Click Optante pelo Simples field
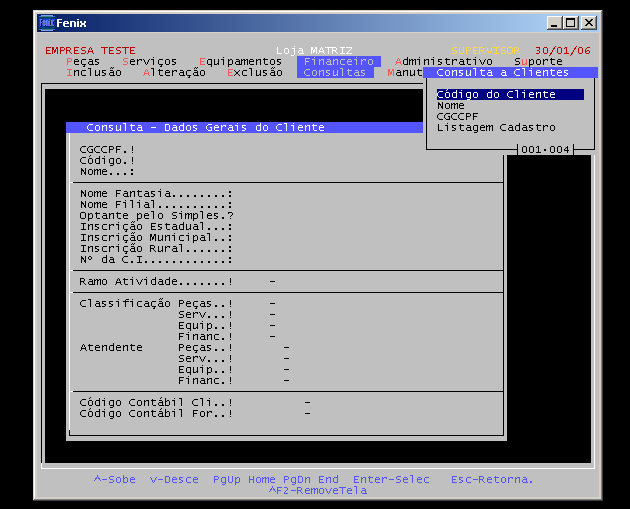 [156, 215]
